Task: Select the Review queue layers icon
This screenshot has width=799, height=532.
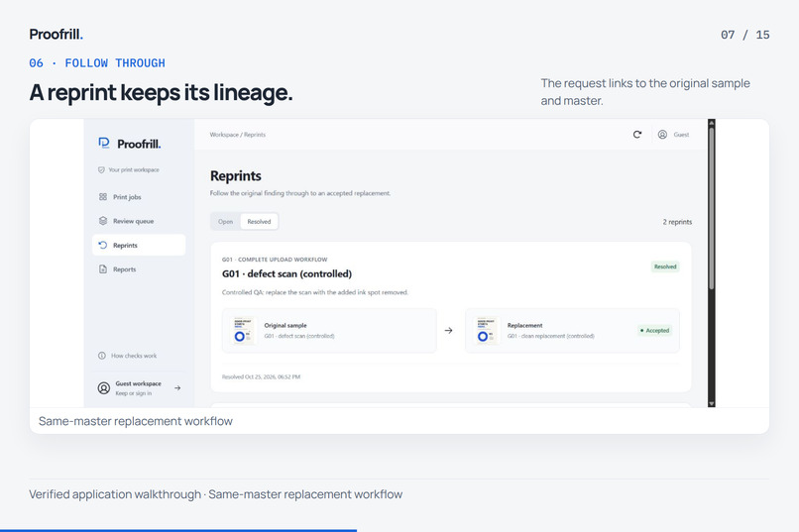Action: pos(103,221)
